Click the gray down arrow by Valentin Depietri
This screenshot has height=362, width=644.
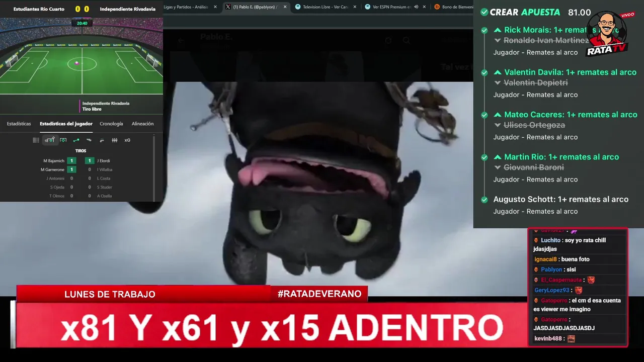click(498, 83)
